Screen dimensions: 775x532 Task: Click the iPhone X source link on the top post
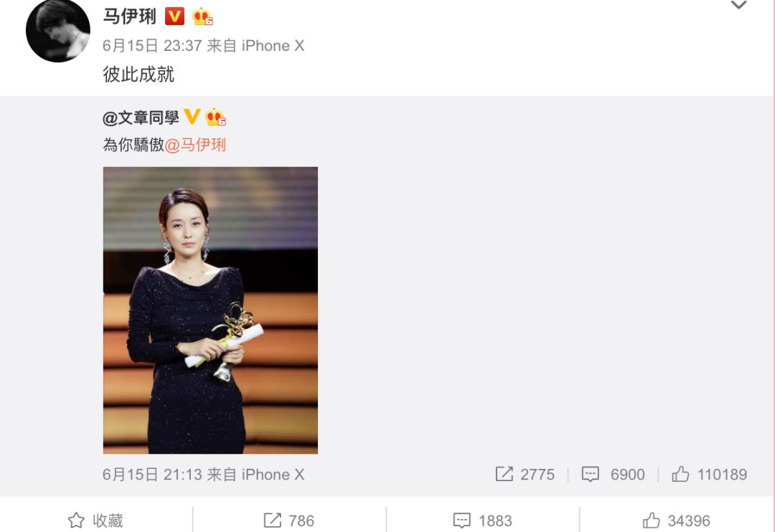(273, 46)
